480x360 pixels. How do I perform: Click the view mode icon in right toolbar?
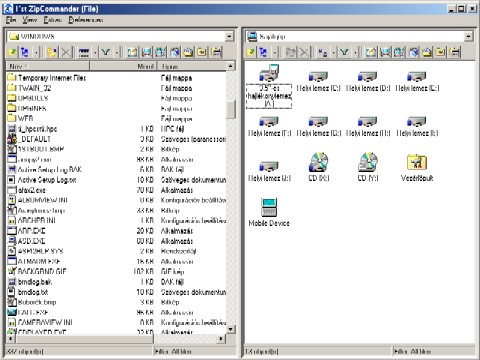pos(322,52)
